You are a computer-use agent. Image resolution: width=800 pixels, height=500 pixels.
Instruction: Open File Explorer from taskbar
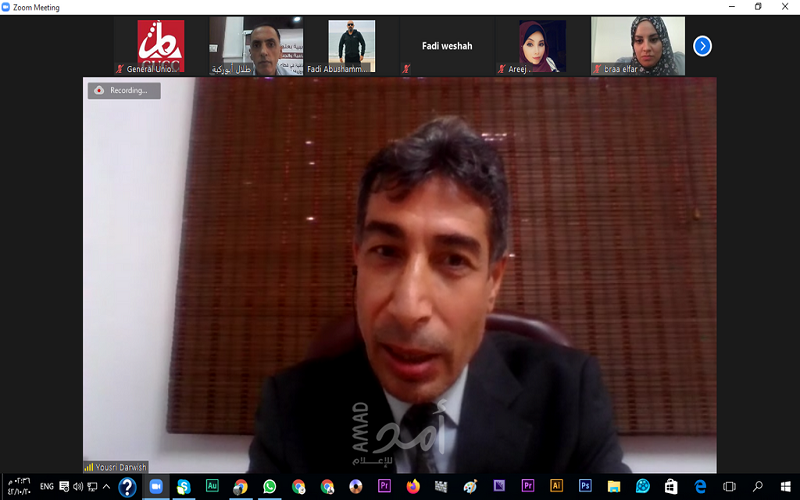(614, 487)
